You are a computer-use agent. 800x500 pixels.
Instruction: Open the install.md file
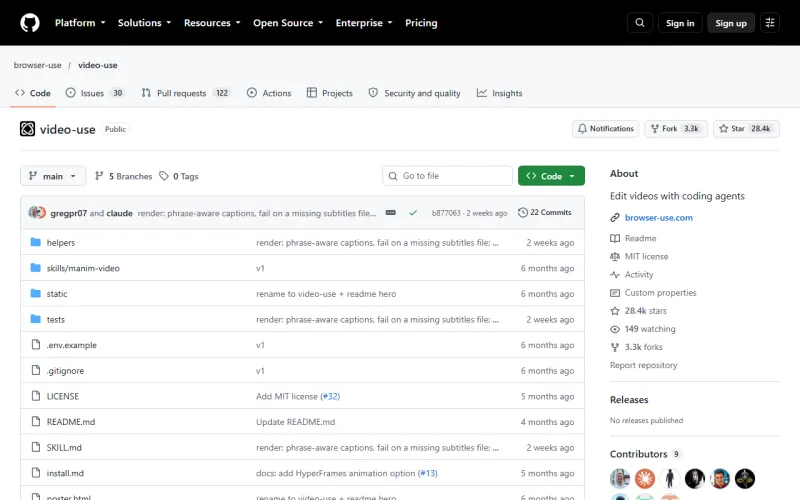pyautogui.click(x=65, y=473)
